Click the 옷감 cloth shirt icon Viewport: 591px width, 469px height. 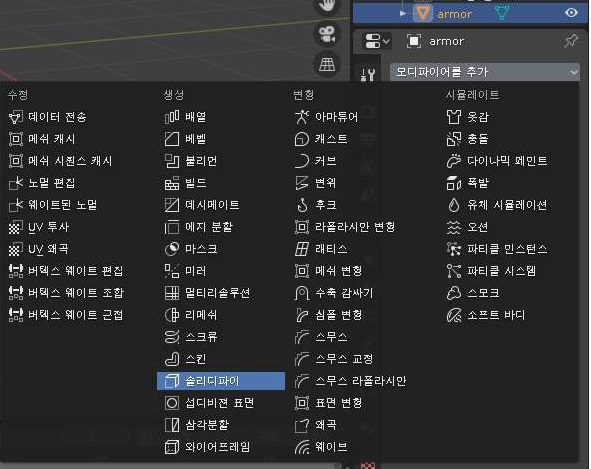click(x=454, y=117)
